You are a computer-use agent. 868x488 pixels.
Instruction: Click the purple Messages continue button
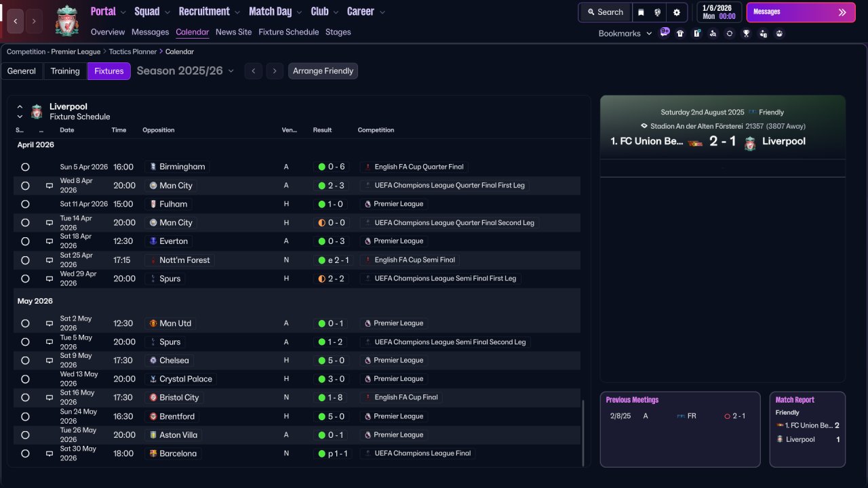pyautogui.click(x=801, y=12)
